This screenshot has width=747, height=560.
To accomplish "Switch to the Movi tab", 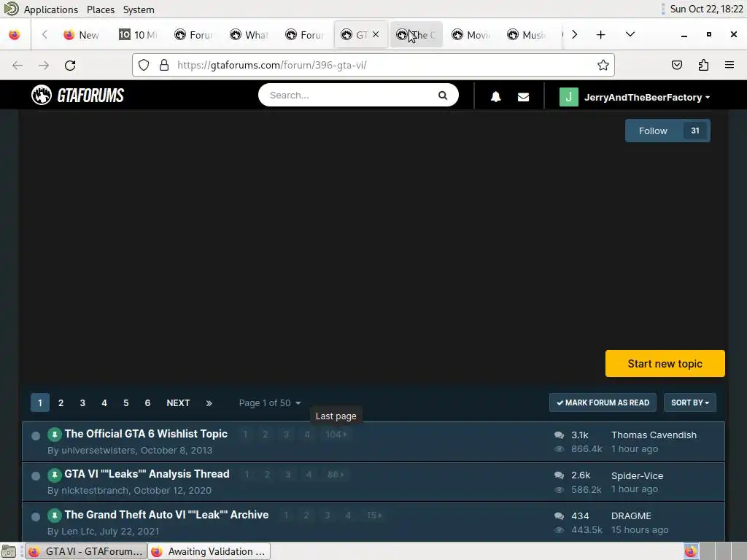I will pos(471,35).
